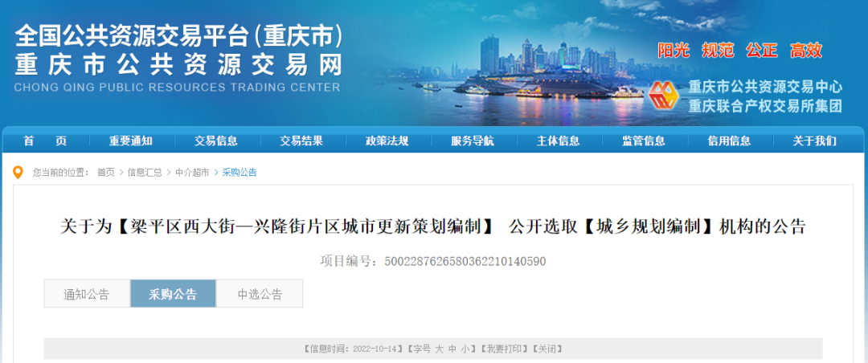Click 主体信息 in the navigation bar
Viewport: 868px width, 363px height.
point(558,141)
